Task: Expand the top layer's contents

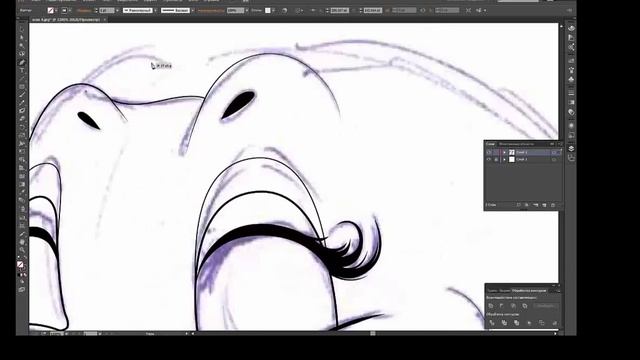Action: pyautogui.click(x=504, y=153)
